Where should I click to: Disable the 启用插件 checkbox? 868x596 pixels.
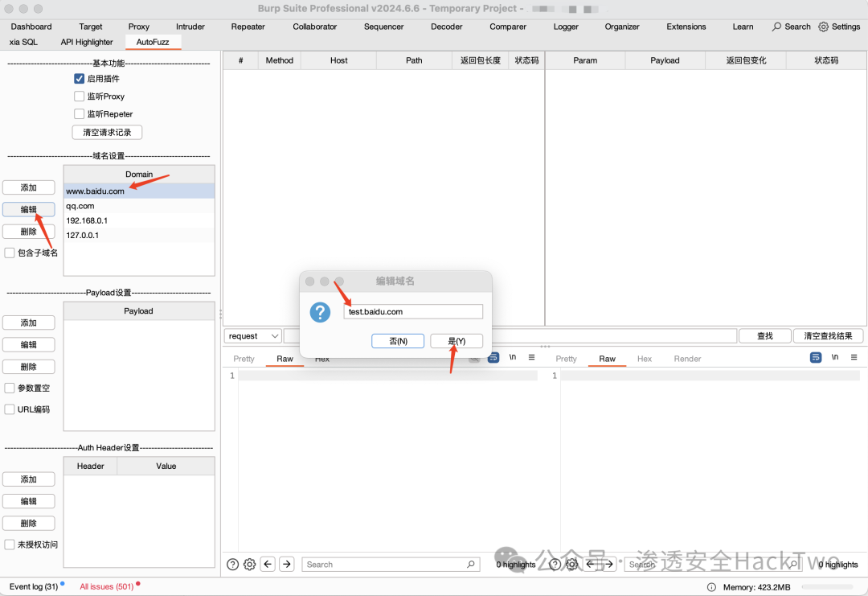(79, 79)
